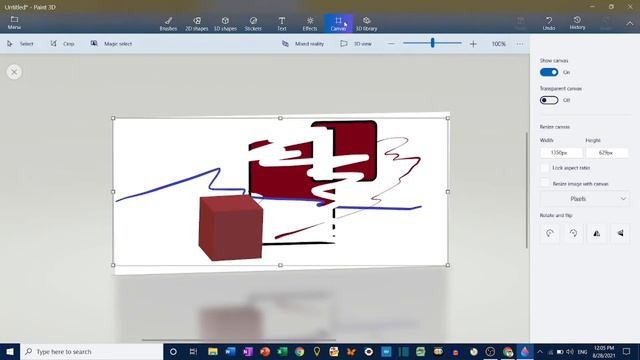
Task: Open the History panel
Action: [577, 23]
